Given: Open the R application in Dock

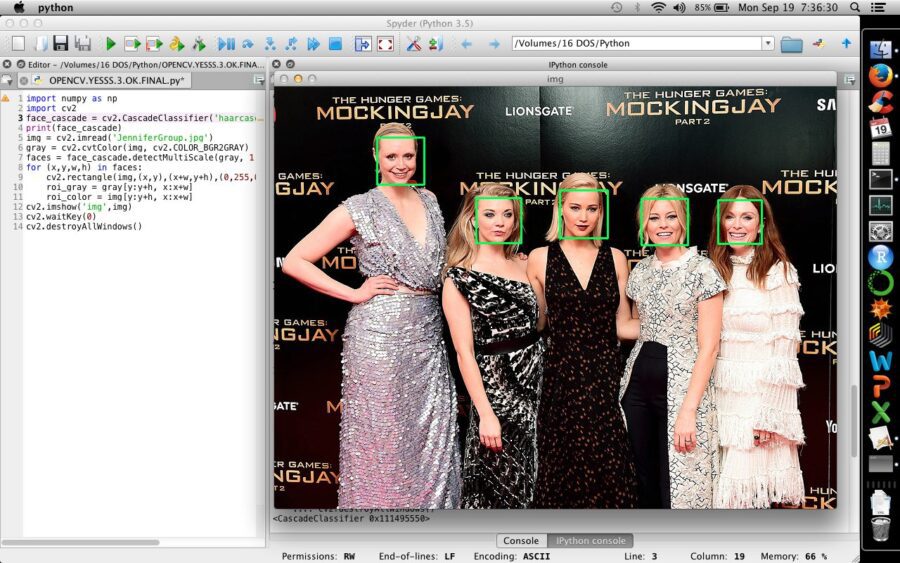Looking at the screenshot, I should click(880, 257).
